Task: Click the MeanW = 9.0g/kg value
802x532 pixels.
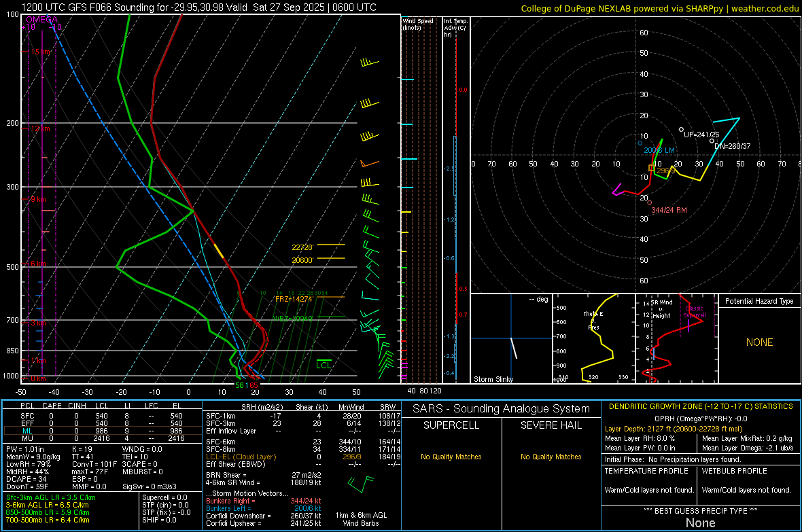Action: click(x=33, y=457)
